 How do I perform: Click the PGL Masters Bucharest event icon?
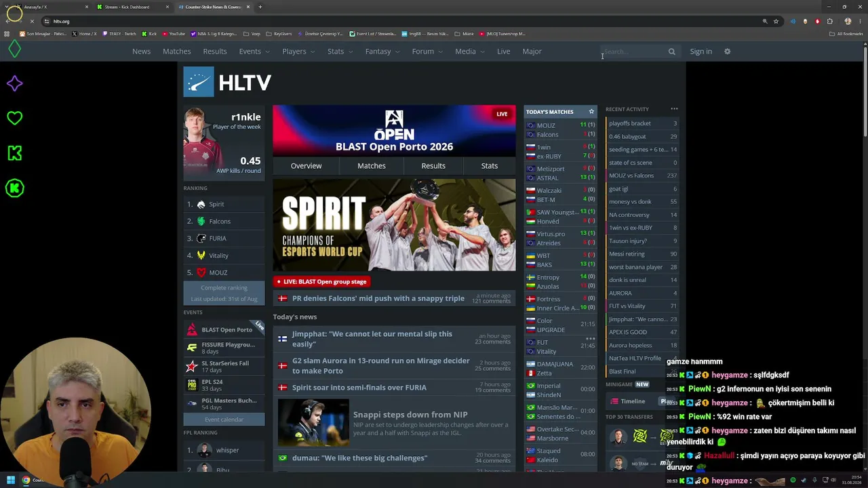pos(192,404)
